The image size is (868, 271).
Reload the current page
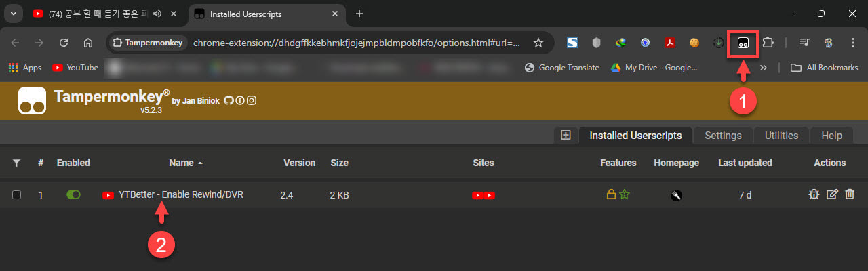point(64,43)
